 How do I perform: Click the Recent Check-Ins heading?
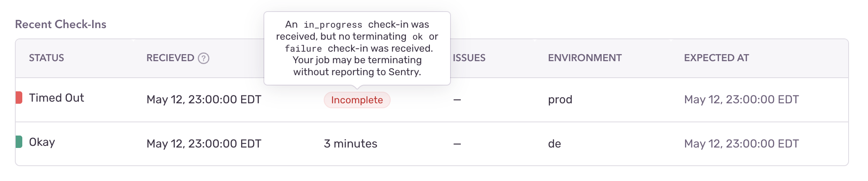[x=61, y=24]
